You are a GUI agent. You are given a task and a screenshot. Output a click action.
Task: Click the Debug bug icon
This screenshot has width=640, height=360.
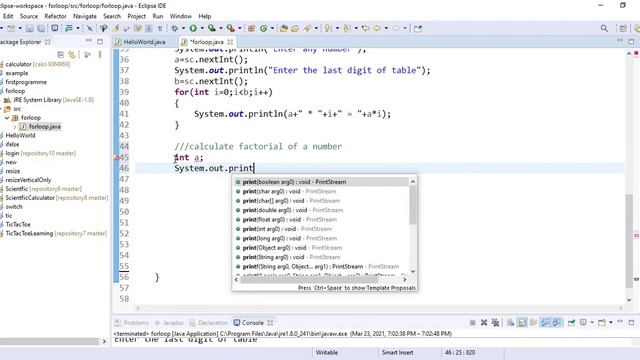[x=175, y=28]
